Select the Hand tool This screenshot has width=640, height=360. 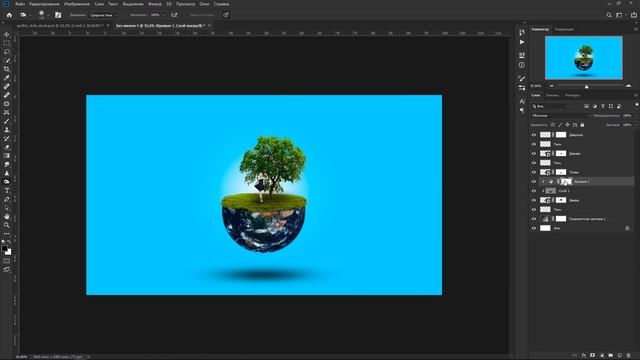pyautogui.click(x=7, y=216)
